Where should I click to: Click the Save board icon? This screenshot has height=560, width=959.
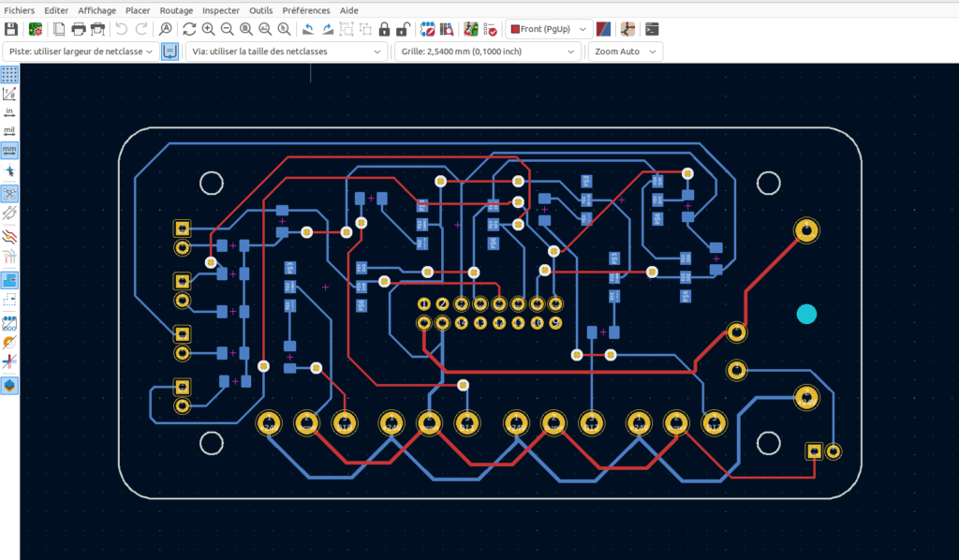(10, 29)
